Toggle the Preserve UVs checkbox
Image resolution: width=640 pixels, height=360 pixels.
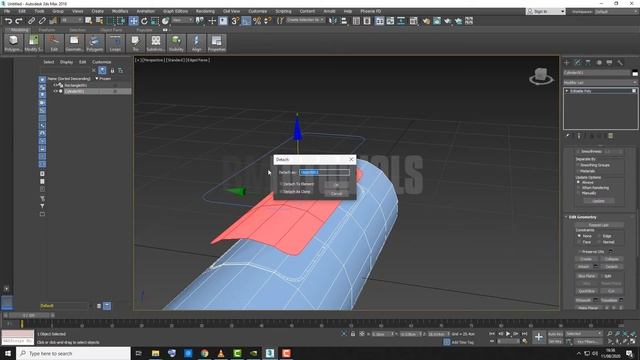(580, 251)
